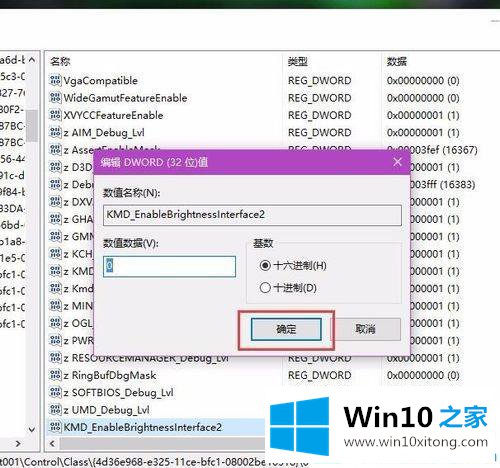
Task: Click the value list horizontal scroll left arrow
Action: (x=52, y=444)
